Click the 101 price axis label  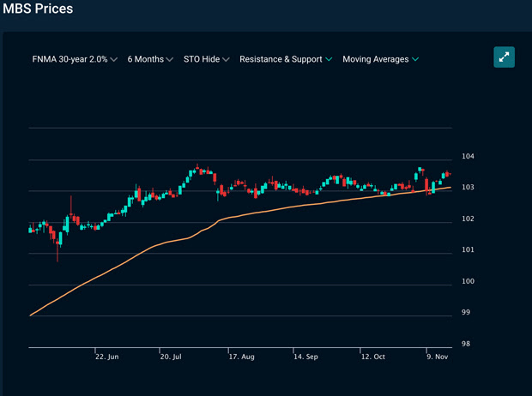coord(467,250)
